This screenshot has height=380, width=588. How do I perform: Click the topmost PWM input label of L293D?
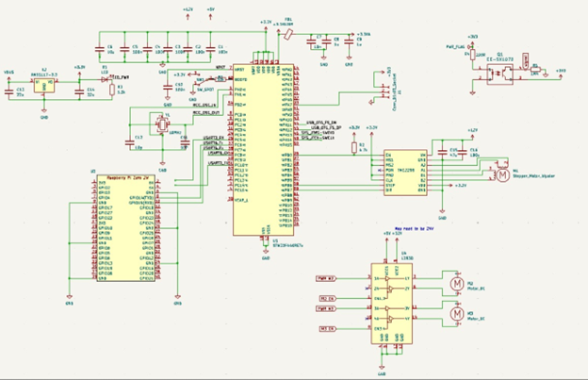[x=327, y=278]
